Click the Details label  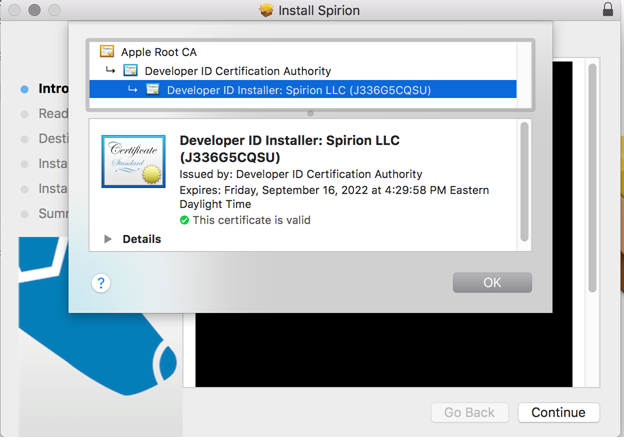[142, 239]
